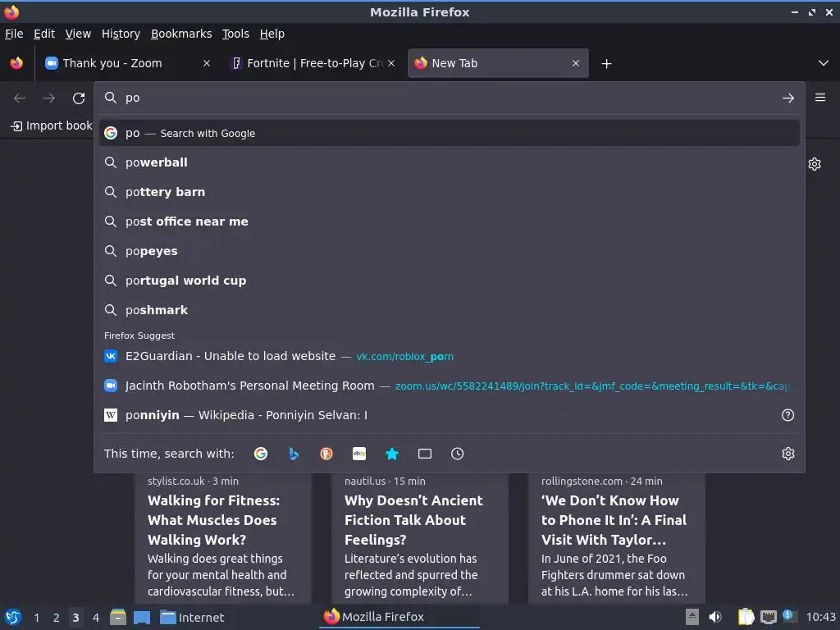Open the File menu
The width and height of the screenshot is (840, 630).
pyautogui.click(x=14, y=34)
